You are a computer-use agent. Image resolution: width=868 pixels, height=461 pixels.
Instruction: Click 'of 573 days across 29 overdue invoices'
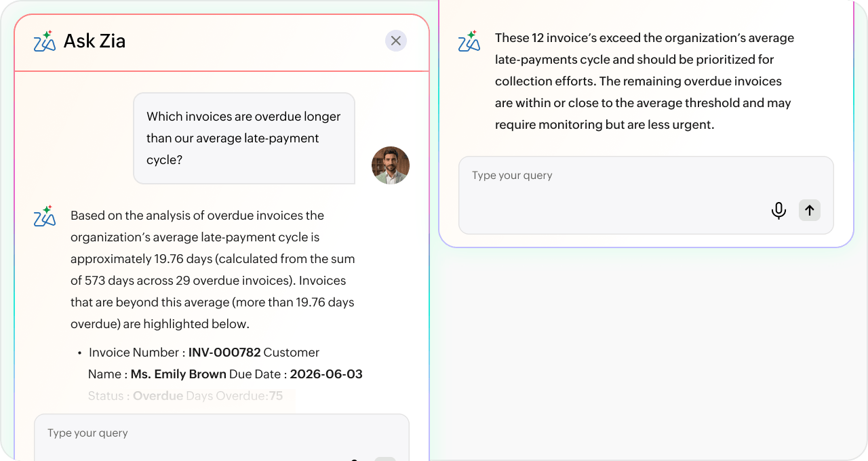tap(183, 281)
